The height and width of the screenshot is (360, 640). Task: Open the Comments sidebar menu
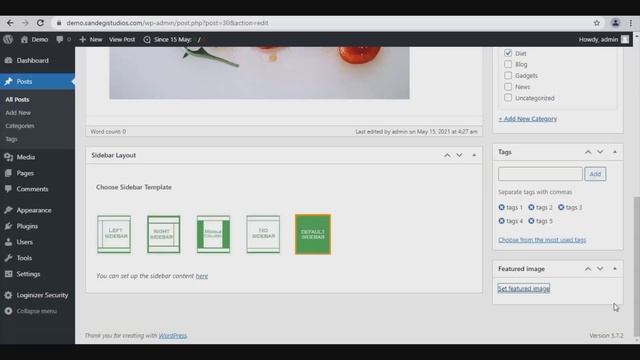[x=32, y=189]
